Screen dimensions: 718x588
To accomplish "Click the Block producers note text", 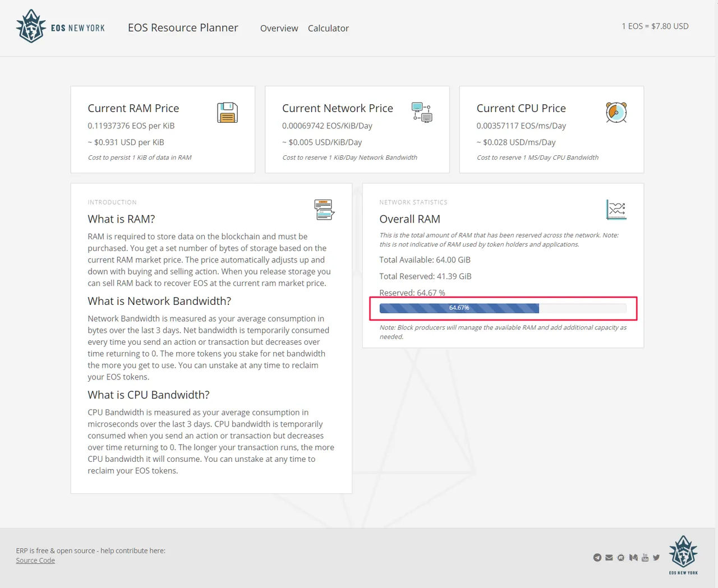I will click(x=503, y=332).
